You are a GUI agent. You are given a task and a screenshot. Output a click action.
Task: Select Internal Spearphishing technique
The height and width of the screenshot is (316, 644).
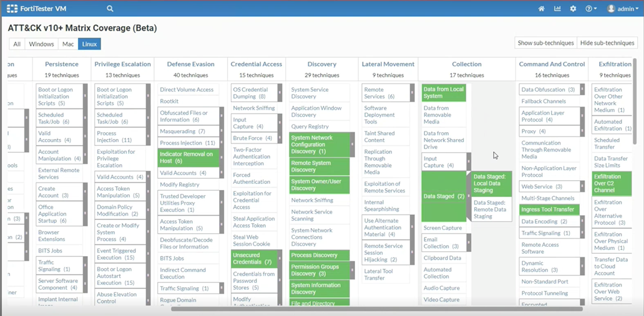386,205
